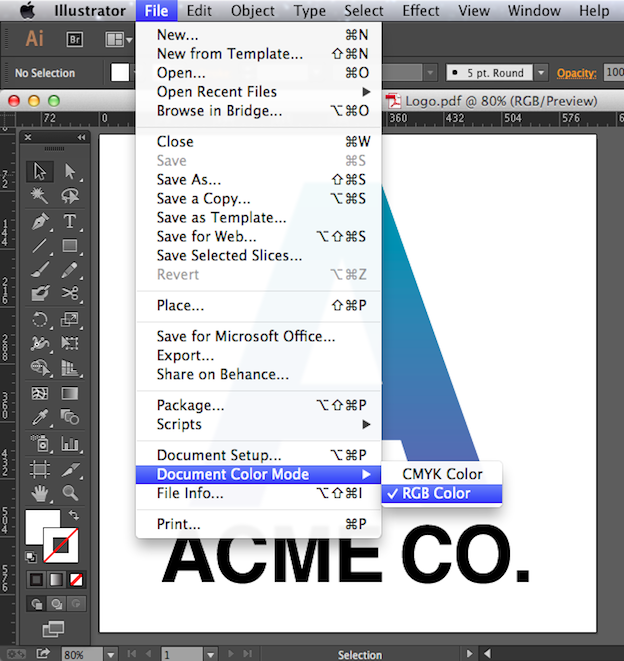Switch document to CMYK Color
Image resolution: width=624 pixels, height=661 pixels.
442,474
